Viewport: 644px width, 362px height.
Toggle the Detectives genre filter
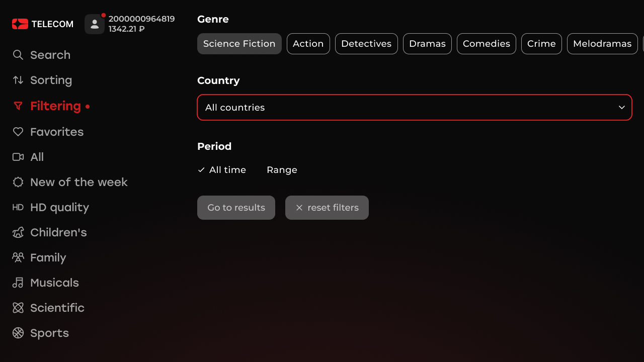click(366, 44)
